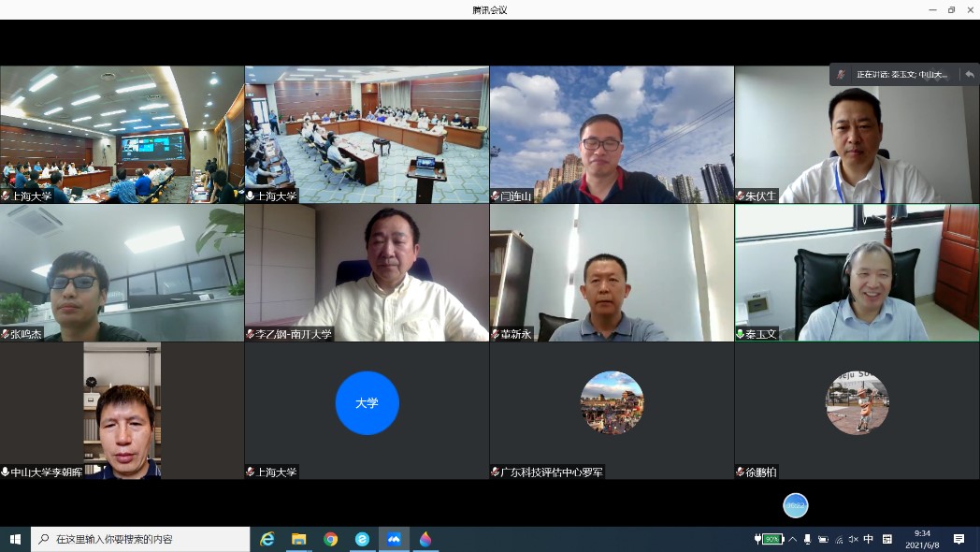Open File Explorer from the taskbar
Viewport: 980px width, 552px height.
coord(299,539)
